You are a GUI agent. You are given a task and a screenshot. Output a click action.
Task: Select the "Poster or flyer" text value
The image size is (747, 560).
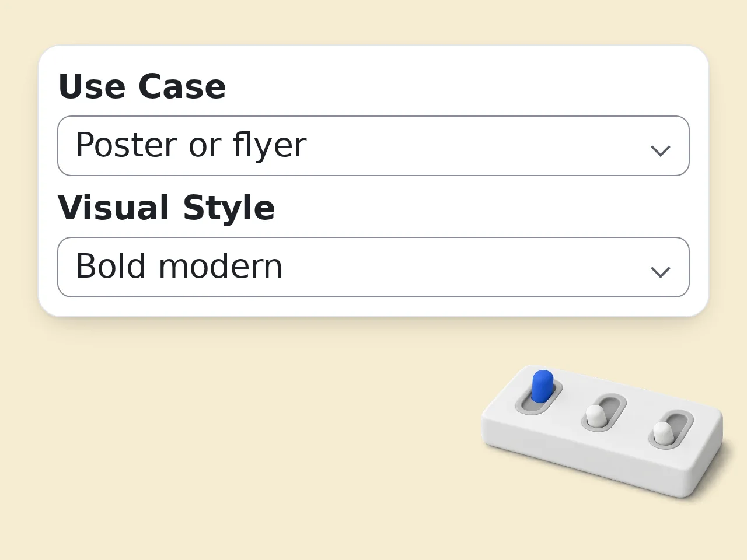(191, 145)
